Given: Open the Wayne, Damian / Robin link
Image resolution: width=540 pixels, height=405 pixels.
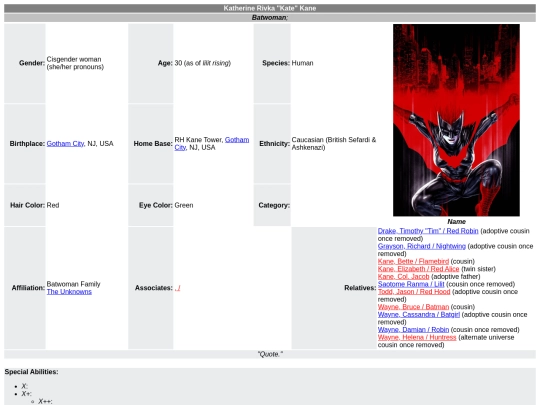Looking at the screenshot, I should point(413,330).
